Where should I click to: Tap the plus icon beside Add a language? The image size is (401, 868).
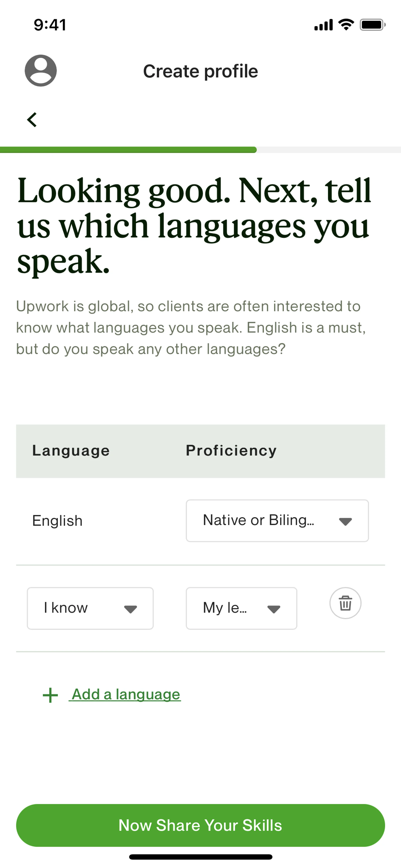pos(51,695)
